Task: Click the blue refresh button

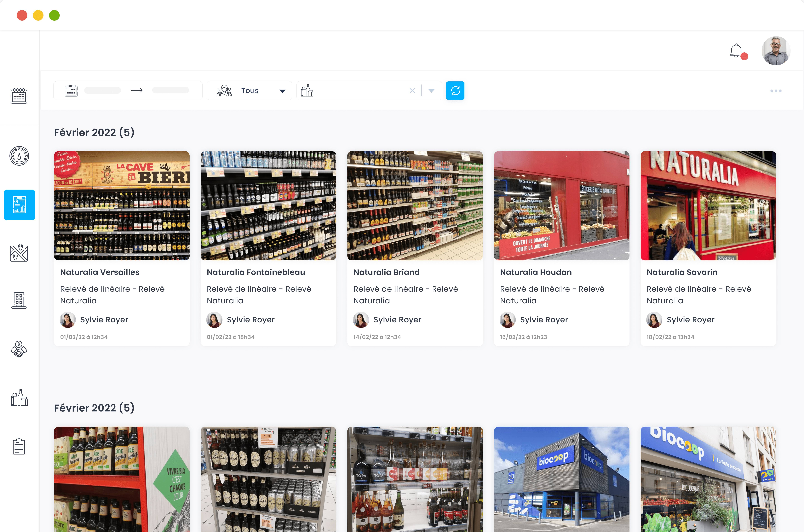Action: point(455,91)
